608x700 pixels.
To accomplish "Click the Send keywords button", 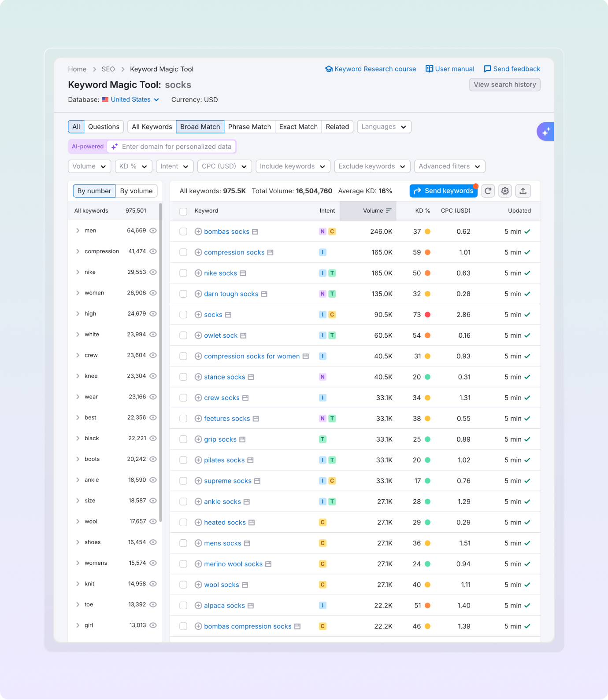I will click(x=444, y=191).
